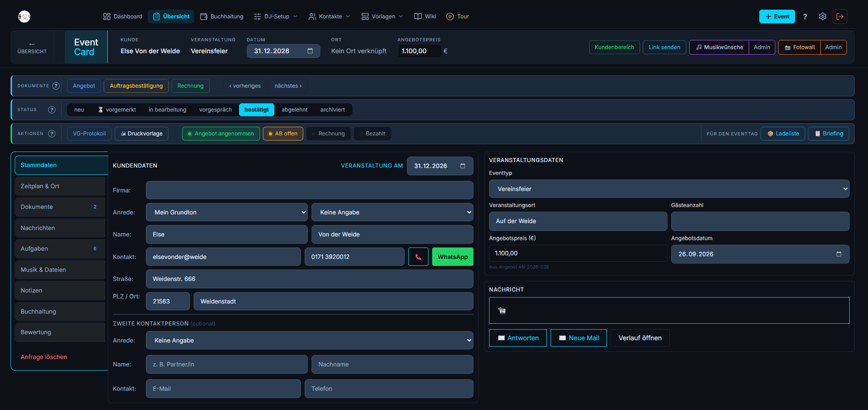Viewport: 868px width, 410px height.
Task: Click the red logout icon
Action: click(840, 17)
